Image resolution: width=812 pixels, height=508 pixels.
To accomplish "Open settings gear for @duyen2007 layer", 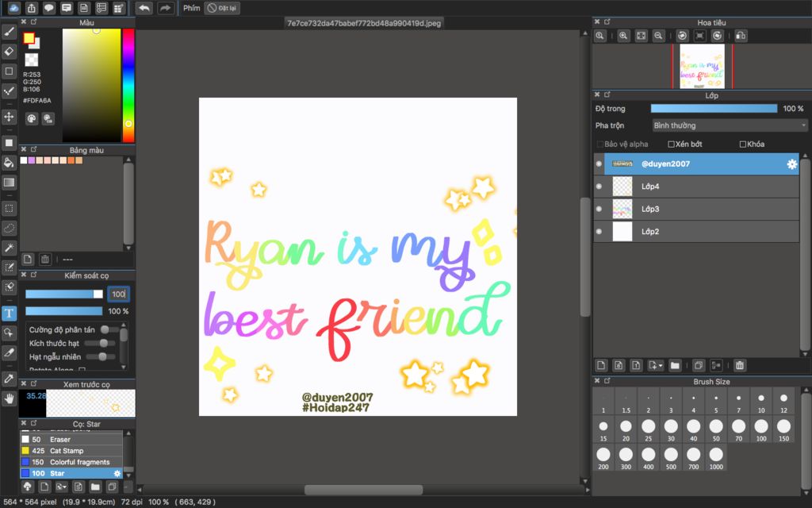I will pyautogui.click(x=791, y=164).
